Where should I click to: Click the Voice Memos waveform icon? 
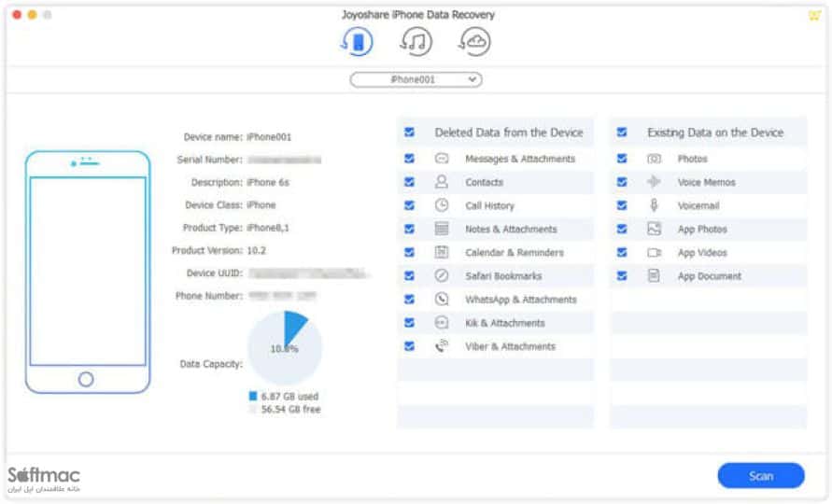(x=655, y=182)
